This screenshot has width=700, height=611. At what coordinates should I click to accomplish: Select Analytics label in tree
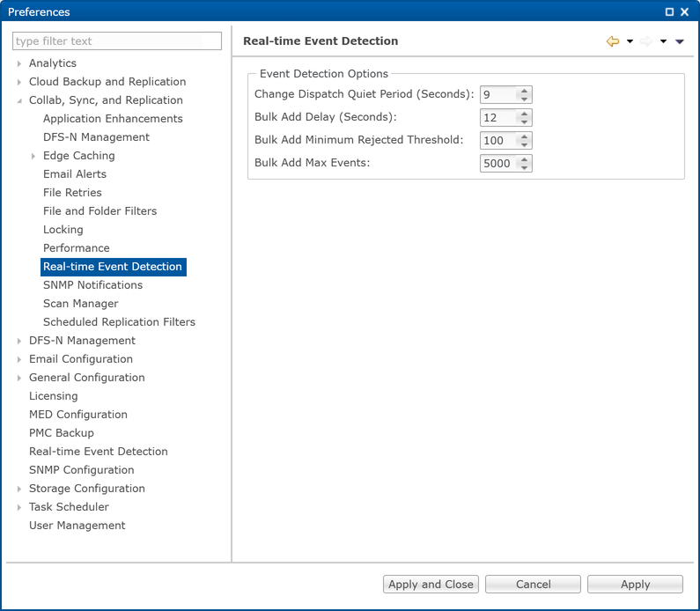coord(53,63)
